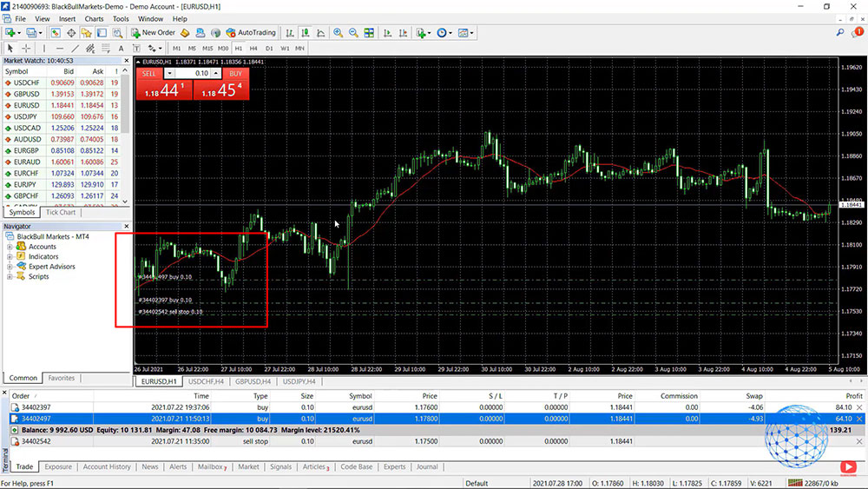Open the Strategy Tester icon
This screenshot has width=868, height=489.
[117, 33]
